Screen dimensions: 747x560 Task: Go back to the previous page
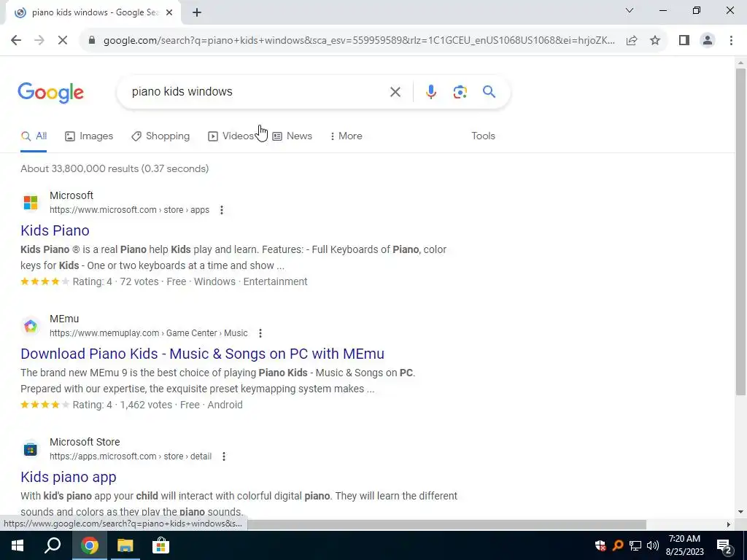(16, 41)
